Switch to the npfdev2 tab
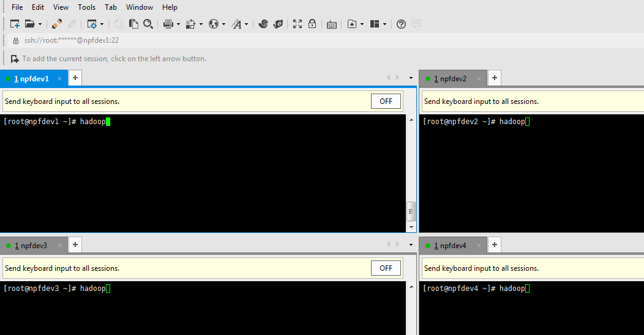Screen dimensions: 644x335 click(x=450, y=79)
